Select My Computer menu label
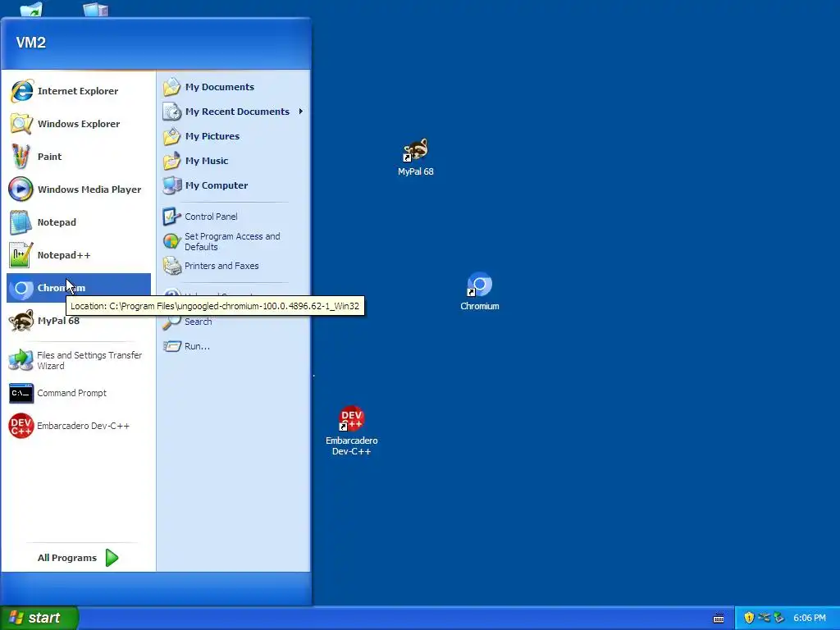This screenshot has width=840, height=630. coord(217,185)
